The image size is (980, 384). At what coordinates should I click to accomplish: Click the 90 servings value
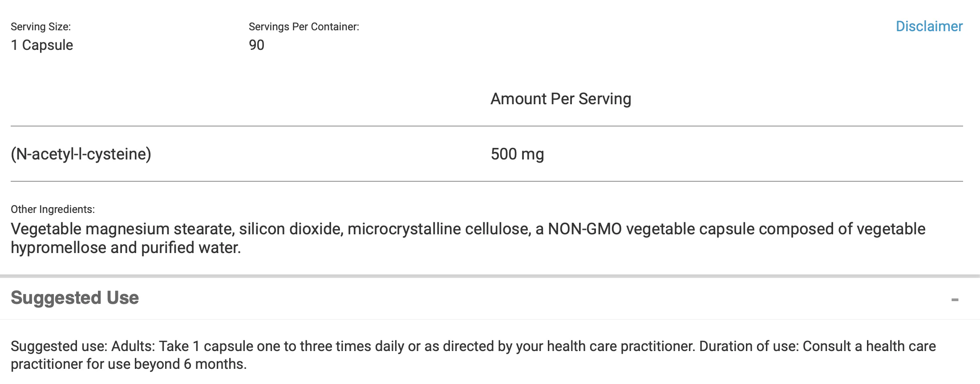pyautogui.click(x=256, y=45)
